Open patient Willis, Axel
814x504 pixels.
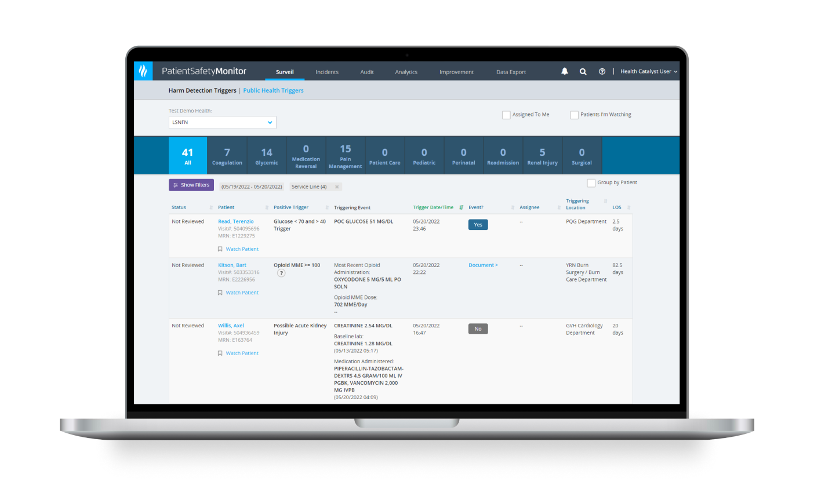231,326
